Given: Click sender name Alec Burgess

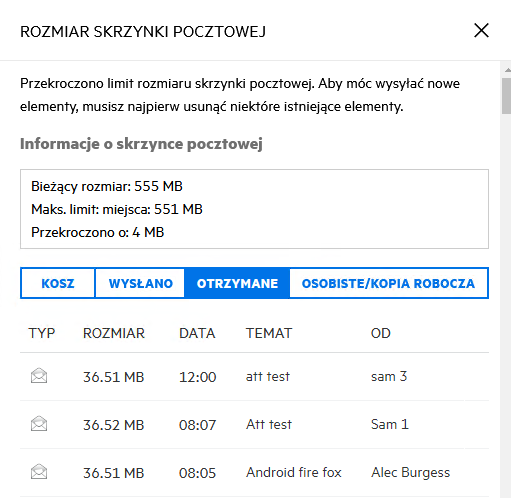Looking at the screenshot, I should 411,473.
